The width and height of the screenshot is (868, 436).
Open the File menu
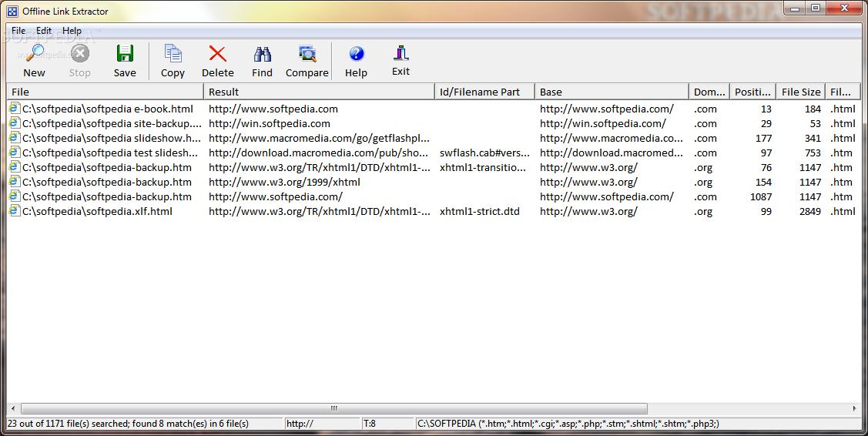pos(18,31)
